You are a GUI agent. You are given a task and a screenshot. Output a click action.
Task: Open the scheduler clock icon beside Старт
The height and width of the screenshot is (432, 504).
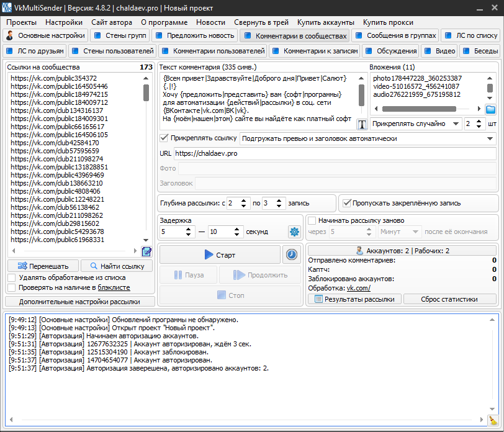tap(290, 254)
